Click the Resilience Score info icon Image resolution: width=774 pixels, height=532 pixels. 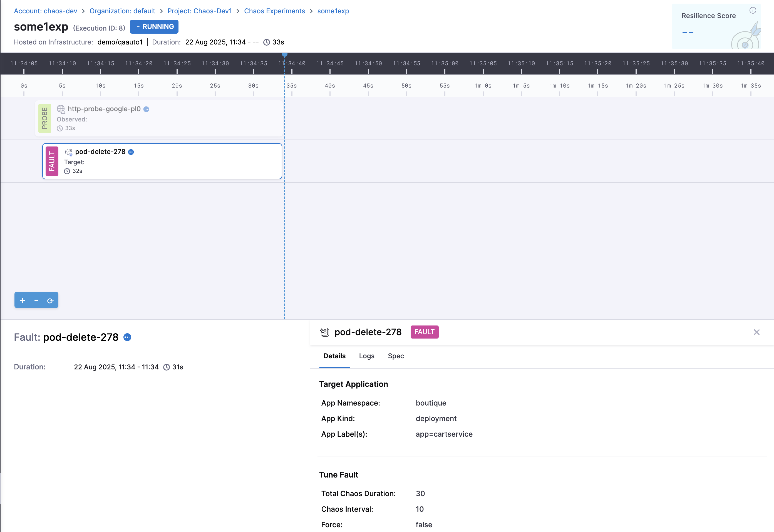click(x=753, y=10)
